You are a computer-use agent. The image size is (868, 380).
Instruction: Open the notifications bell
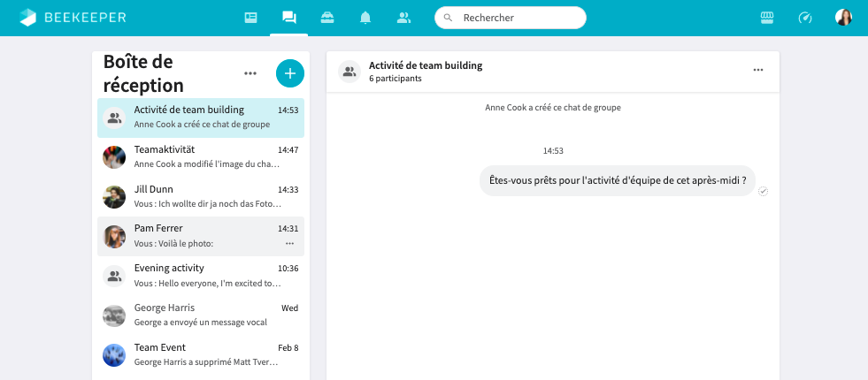click(x=365, y=18)
